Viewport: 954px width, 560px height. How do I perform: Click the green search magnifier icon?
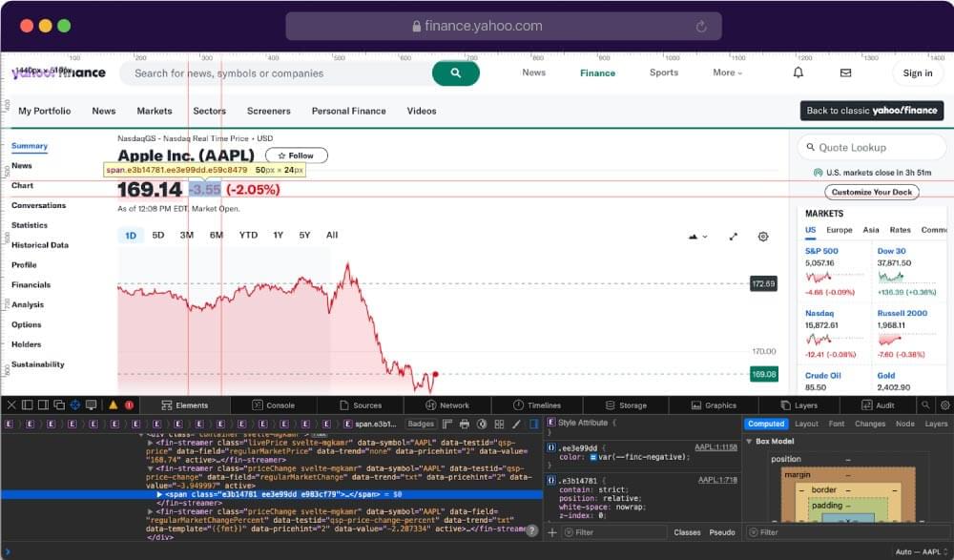coord(456,73)
